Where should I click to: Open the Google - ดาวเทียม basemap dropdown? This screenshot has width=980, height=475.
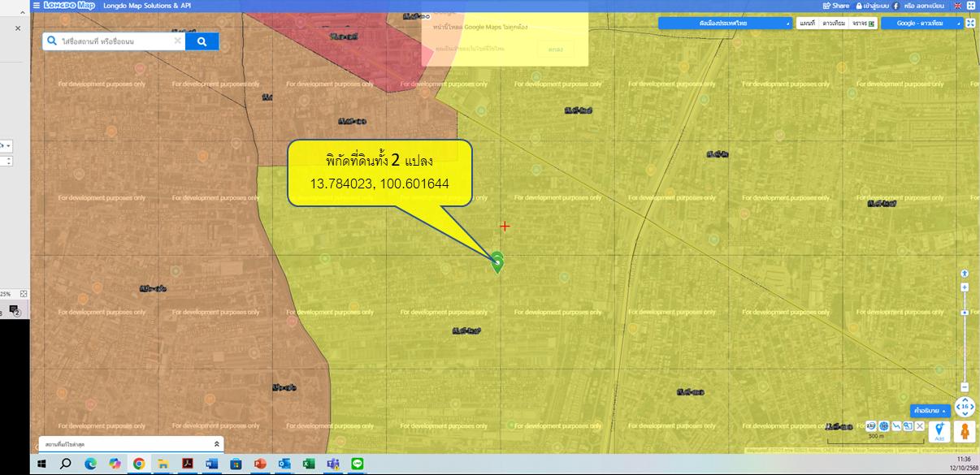tap(921, 24)
